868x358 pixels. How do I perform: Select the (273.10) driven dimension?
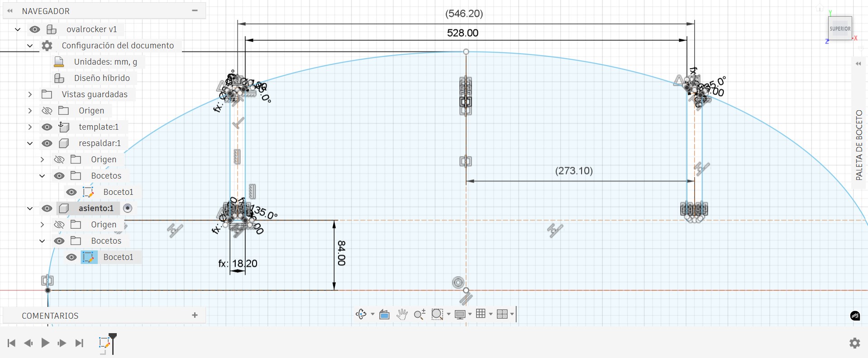(x=574, y=171)
